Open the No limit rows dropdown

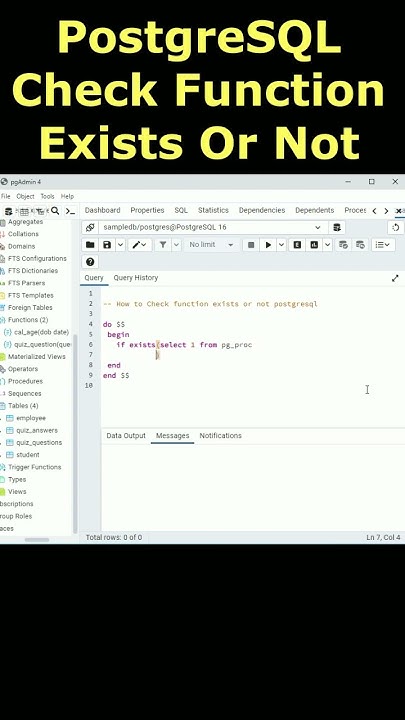[x=212, y=245]
